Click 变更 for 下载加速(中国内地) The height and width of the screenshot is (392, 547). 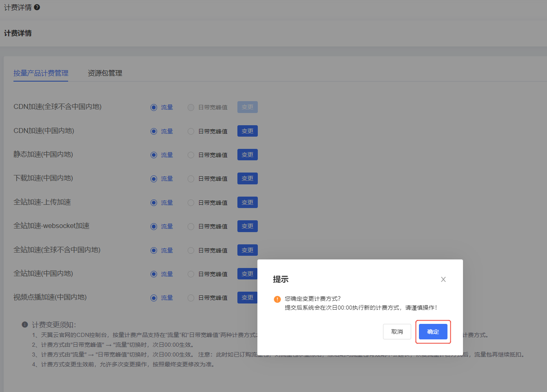pyautogui.click(x=247, y=179)
